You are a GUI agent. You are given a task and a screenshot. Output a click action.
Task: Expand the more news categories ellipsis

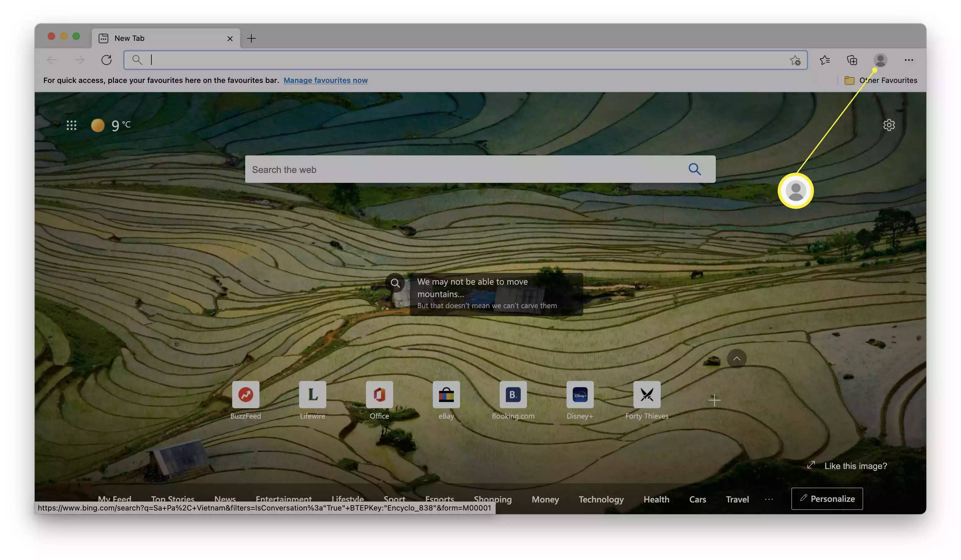pos(769,499)
